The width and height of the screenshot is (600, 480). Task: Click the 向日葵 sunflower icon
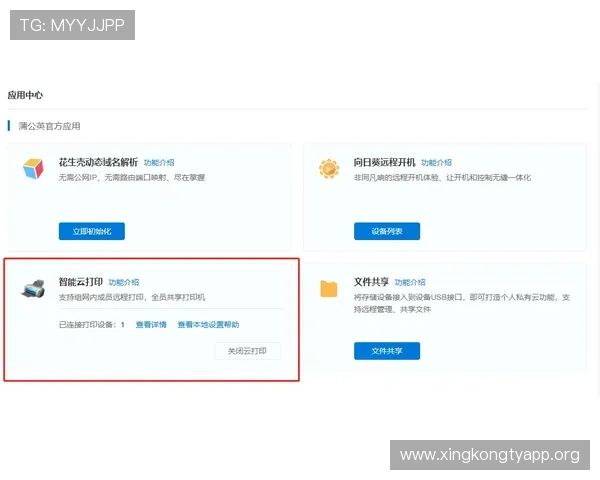[329, 169]
